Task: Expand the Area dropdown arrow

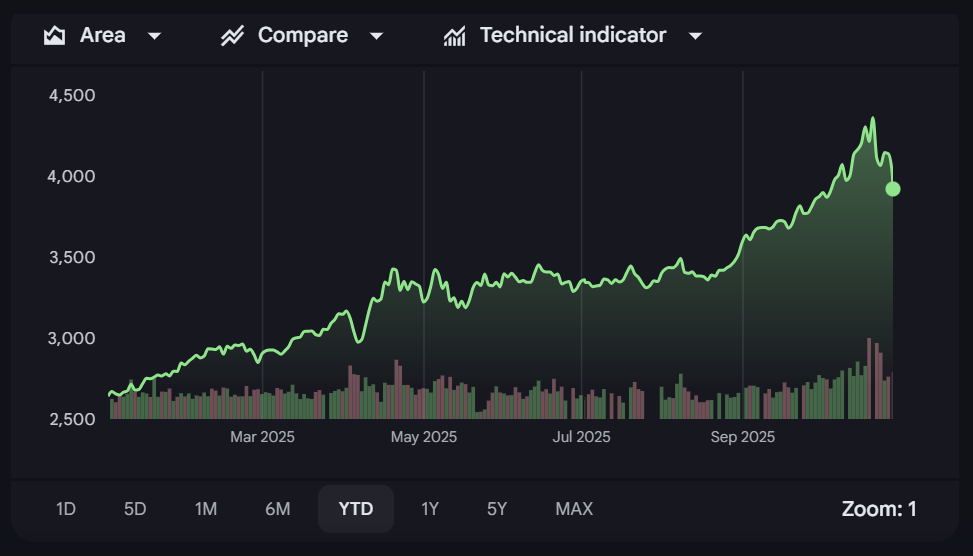Action: (154, 36)
